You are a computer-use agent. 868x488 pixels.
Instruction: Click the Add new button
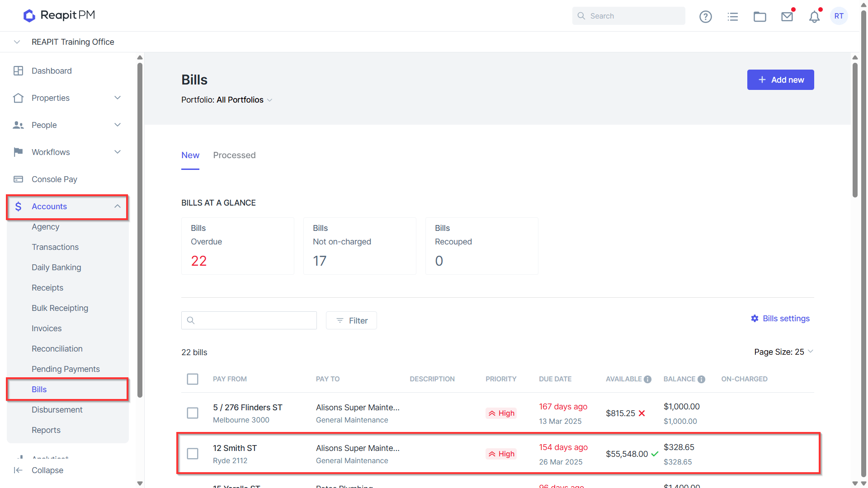pyautogui.click(x=780, y=80)
